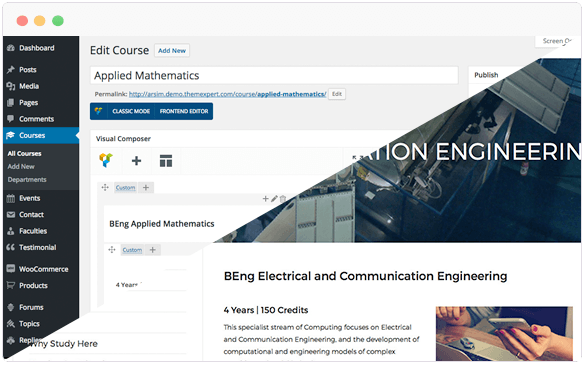Screen dimensions: 585x366
Task: Click the Edit permalink button
Action: tap(337, 94)
